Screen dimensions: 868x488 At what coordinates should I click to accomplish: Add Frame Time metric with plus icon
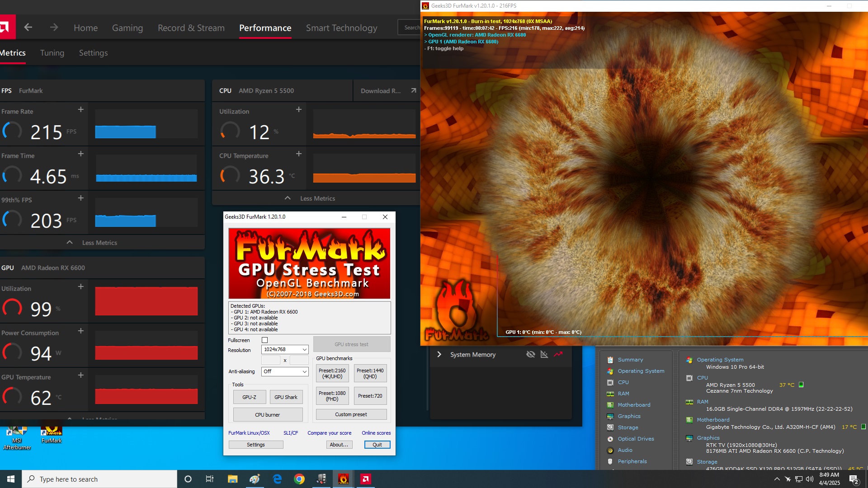point(80,154)
